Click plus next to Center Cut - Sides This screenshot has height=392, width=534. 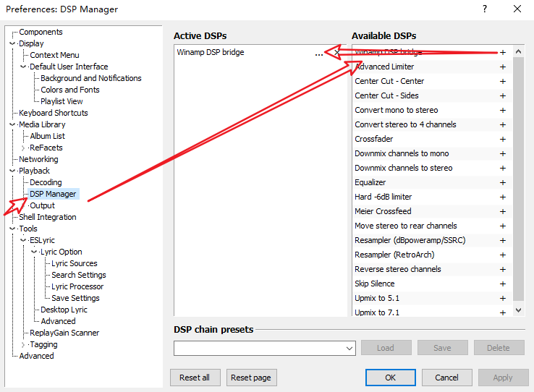(503, 95)
